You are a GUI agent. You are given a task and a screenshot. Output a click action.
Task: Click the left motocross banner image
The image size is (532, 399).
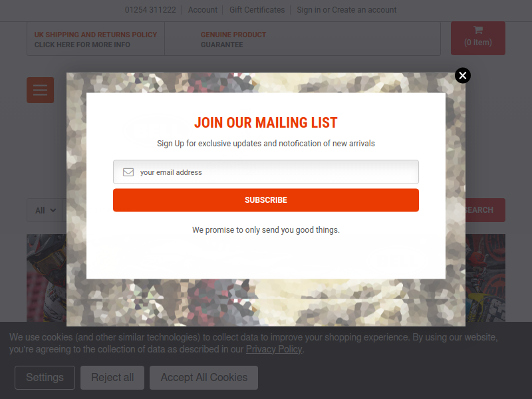(x=47, y=278)
